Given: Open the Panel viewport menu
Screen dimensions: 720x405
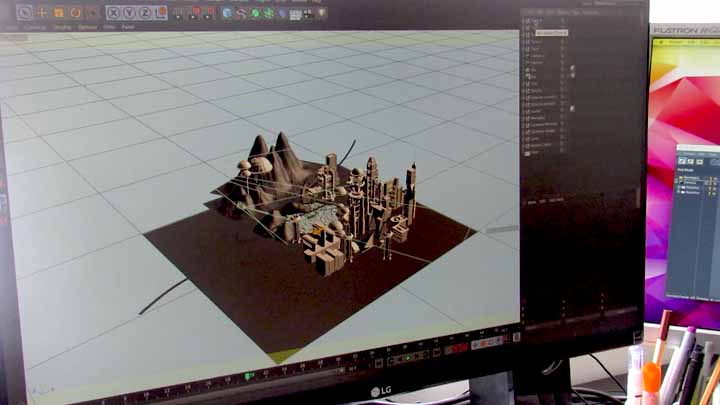Looking at the screenshot, I should coord(128,28).
